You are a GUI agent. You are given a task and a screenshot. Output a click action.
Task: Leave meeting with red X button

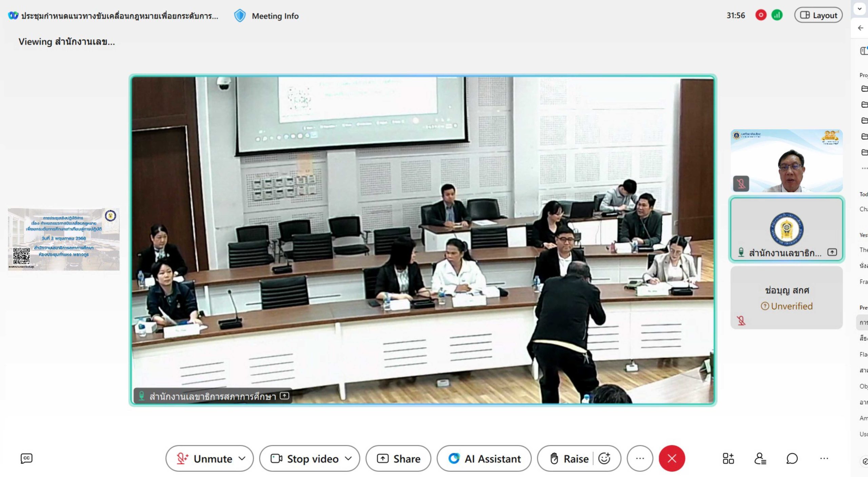[672, 458]
